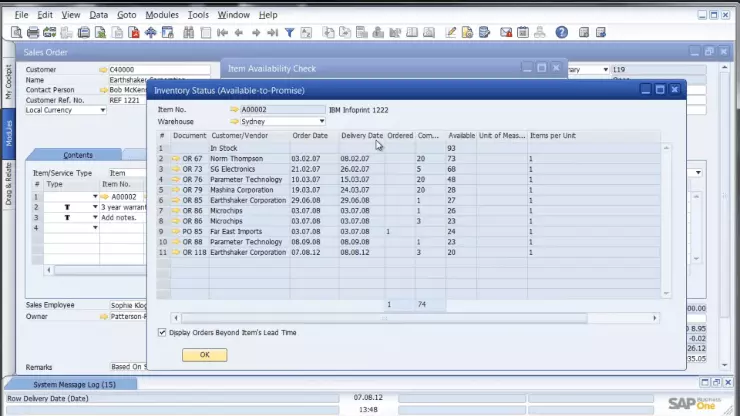Click the Customer/Vendor column header
The height and width of the screenshot is (416, 740).
click(240, 136)
